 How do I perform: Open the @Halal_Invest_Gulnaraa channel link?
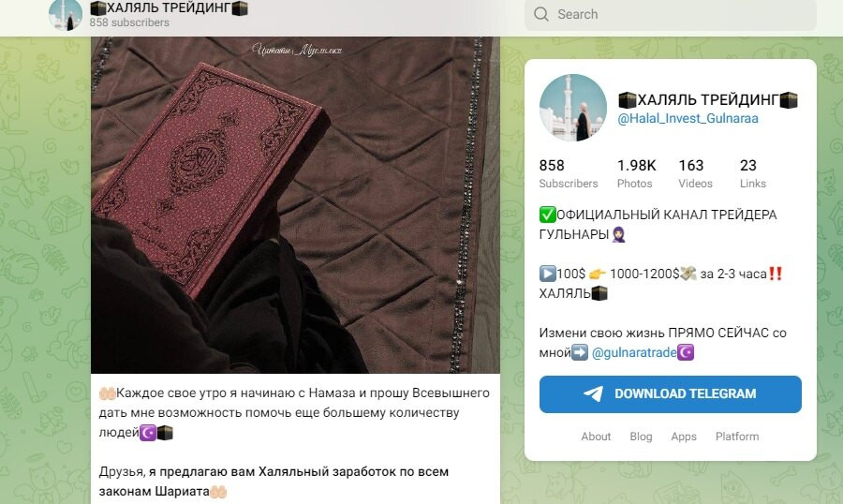(688, 118)
